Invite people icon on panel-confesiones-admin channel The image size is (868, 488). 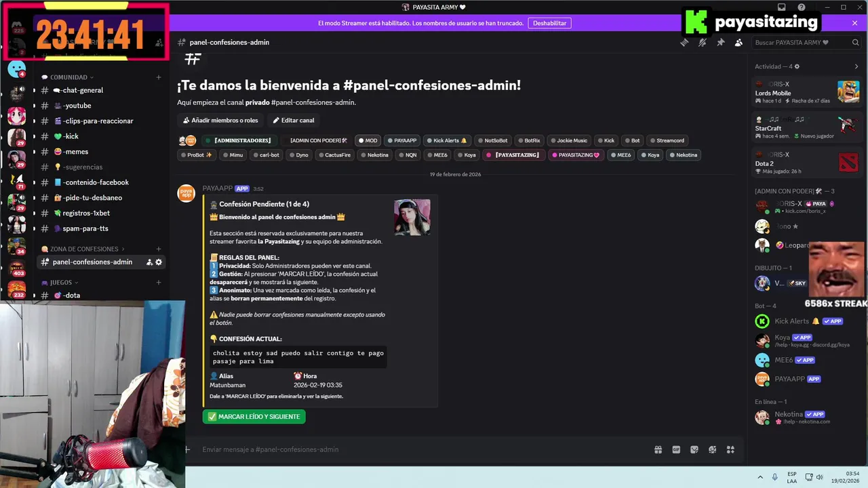click(149, 262)
